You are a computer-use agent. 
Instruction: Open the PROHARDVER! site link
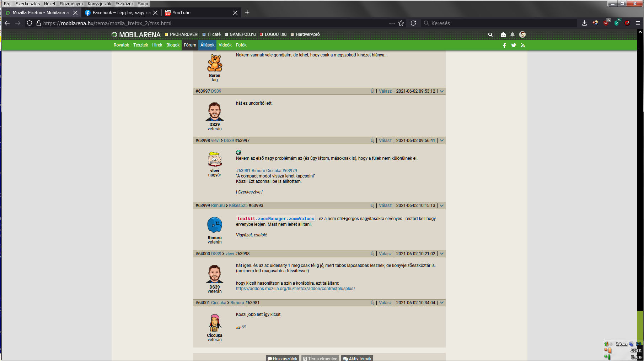pos(182,34)
